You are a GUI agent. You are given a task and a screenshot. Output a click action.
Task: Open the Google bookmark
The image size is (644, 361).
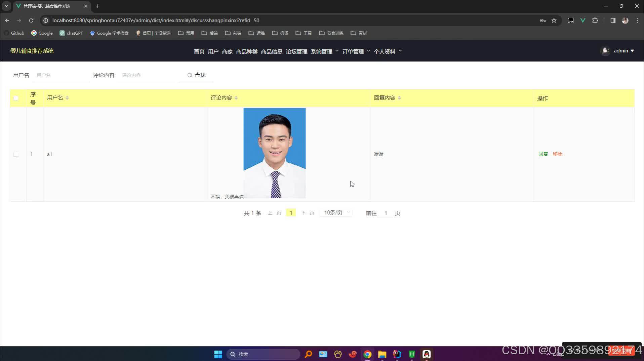pyautogui.click(x=42, y=33)
